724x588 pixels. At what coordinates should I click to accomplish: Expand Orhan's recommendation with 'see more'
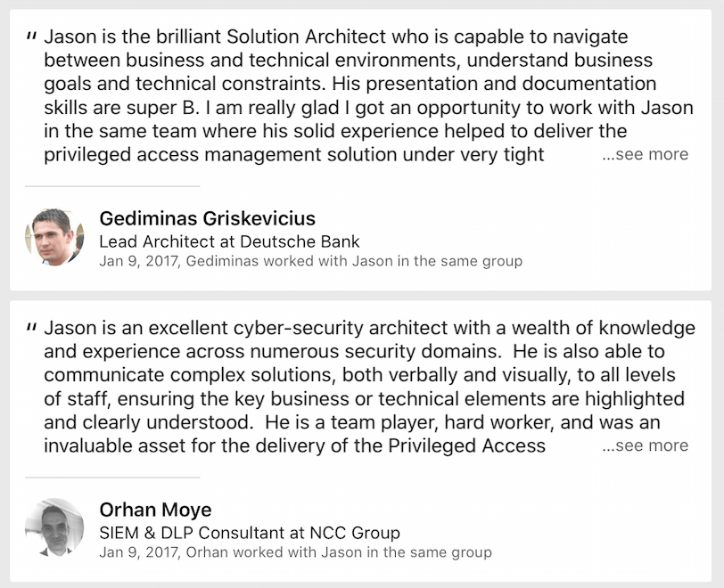click(646, 445)
